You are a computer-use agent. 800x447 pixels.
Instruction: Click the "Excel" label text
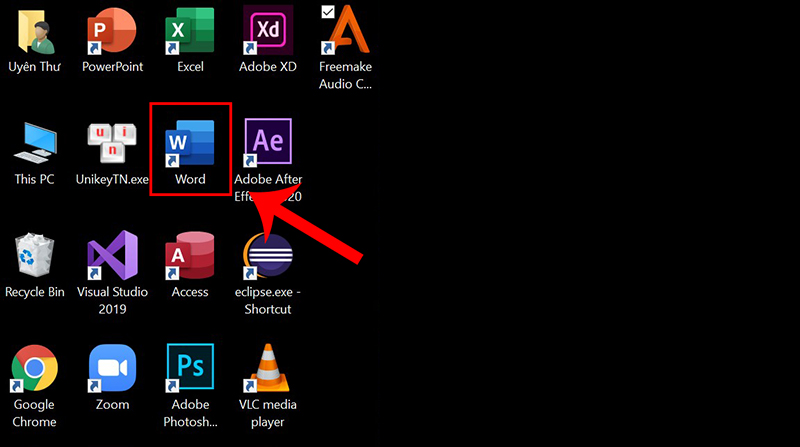point(190,67)
